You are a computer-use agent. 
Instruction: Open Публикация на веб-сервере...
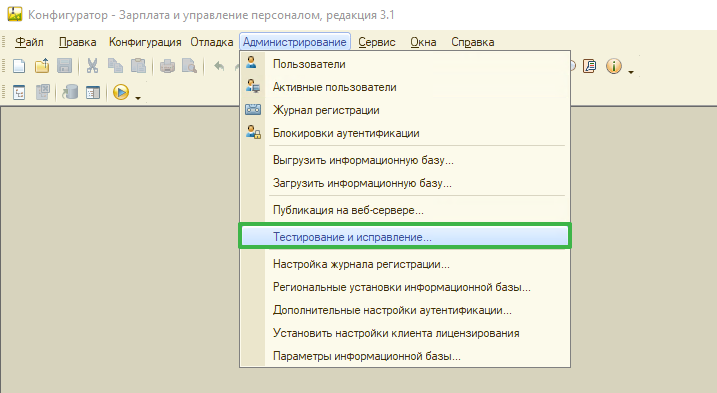tap(405, 210)
